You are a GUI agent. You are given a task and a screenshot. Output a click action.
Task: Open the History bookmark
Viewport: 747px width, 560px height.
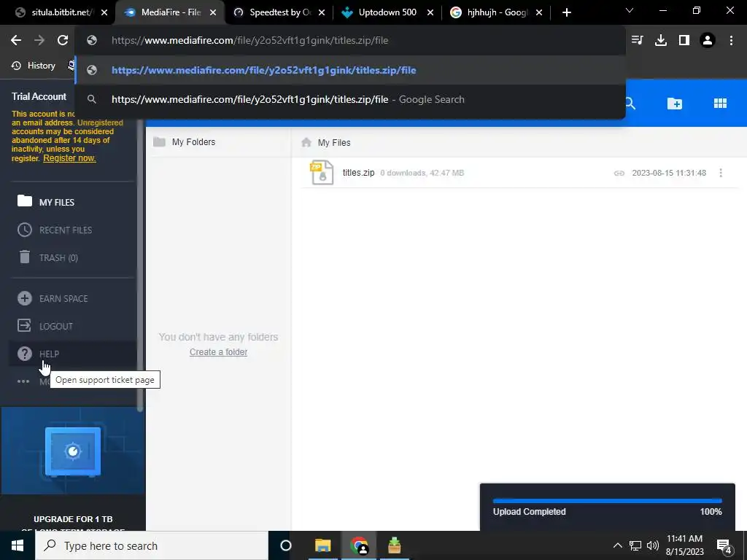(34, 66)
